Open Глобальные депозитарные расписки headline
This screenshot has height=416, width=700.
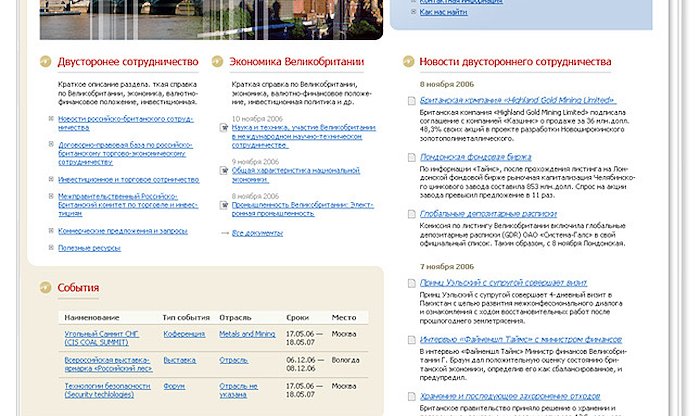[x=488, y=213]
